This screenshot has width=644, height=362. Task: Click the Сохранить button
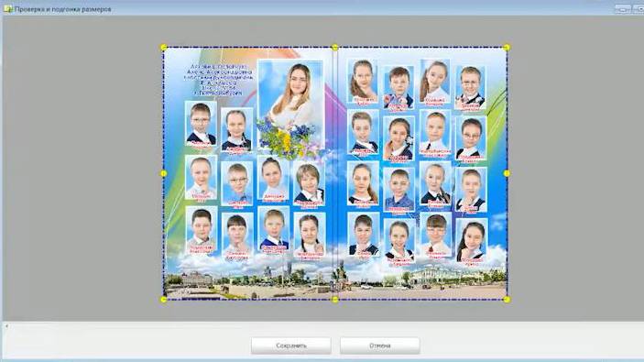[x=290, y=346]
